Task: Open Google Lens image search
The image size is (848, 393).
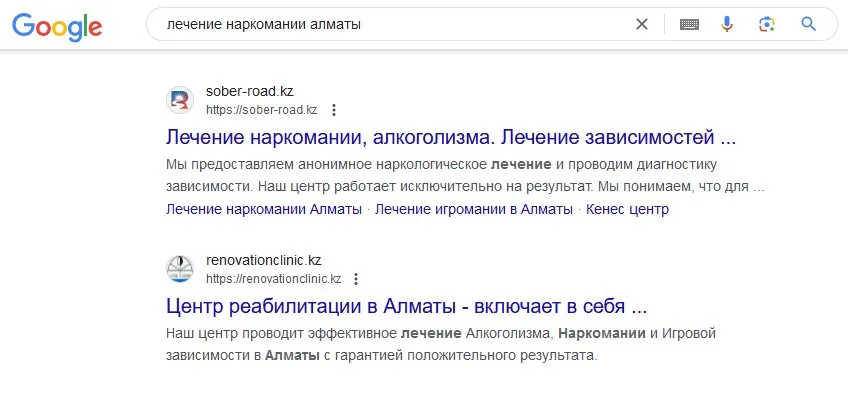Action: pyautogui.click(x=767, y=24)
